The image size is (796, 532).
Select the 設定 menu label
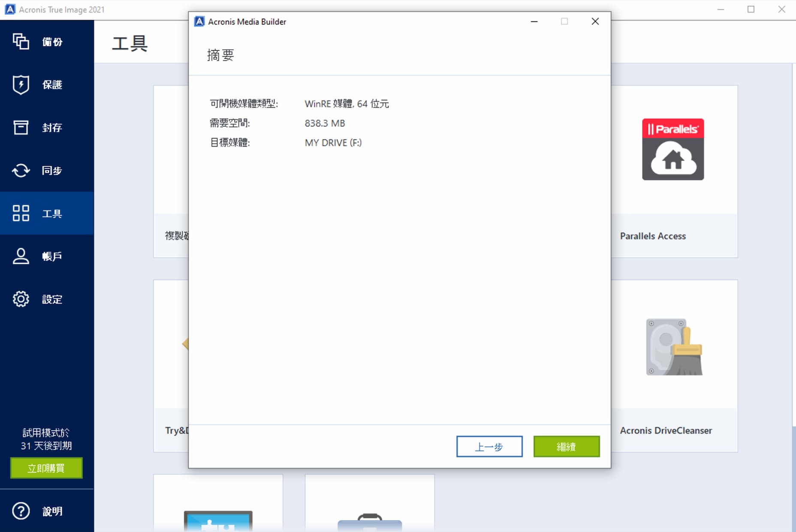pos(52,299)
